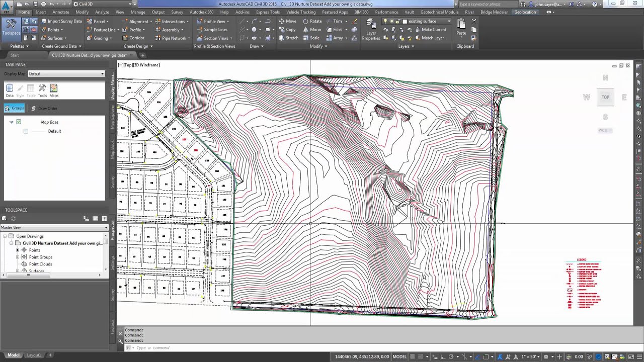Screen dimensions: 644x362
Task: Toggle the Groups view button
Action: pyautogui.click(x=15, y=108)
